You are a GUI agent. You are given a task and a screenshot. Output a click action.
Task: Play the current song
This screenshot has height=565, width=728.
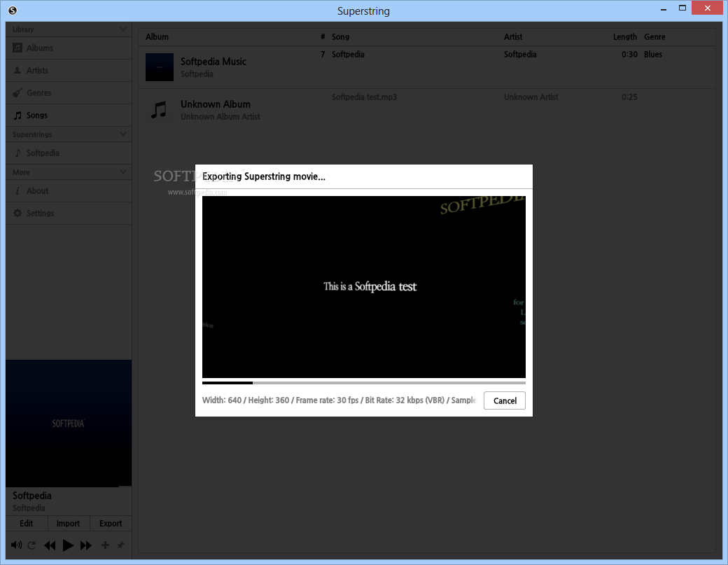pyautogui.click(x=68, y=545)
